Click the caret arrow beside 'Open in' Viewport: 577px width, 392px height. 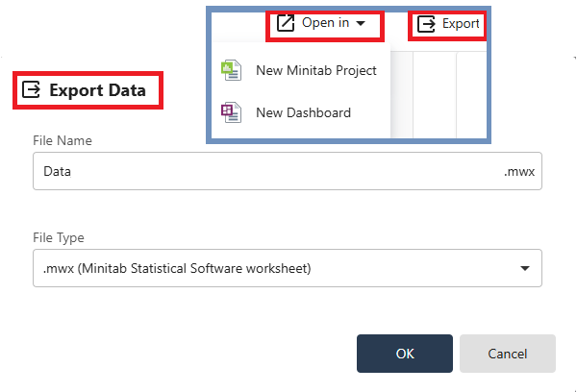tap(361, 23)
